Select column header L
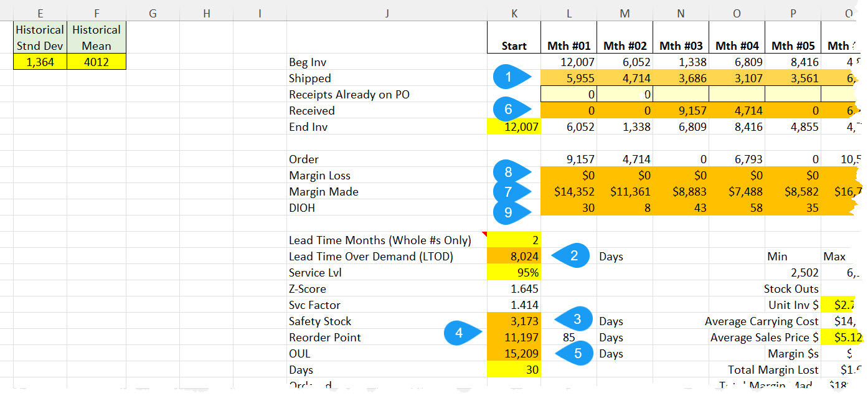 (x=568, y=12)
